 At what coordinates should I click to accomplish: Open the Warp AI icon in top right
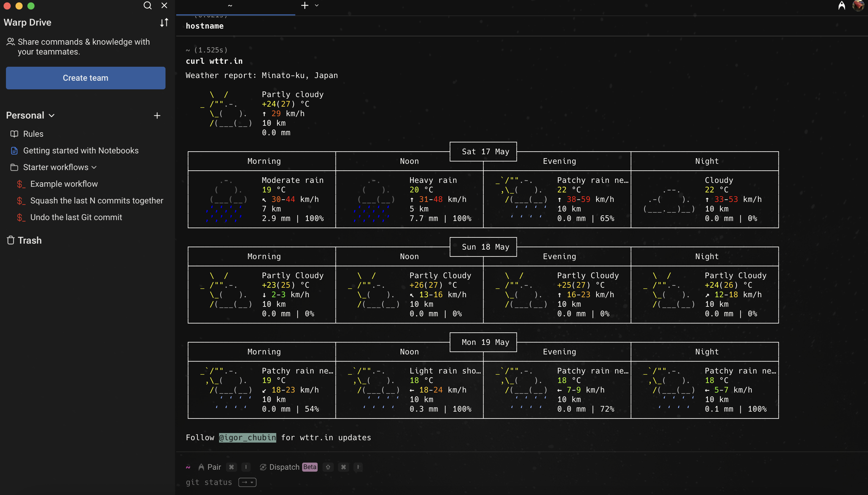[x=842, y=5]
